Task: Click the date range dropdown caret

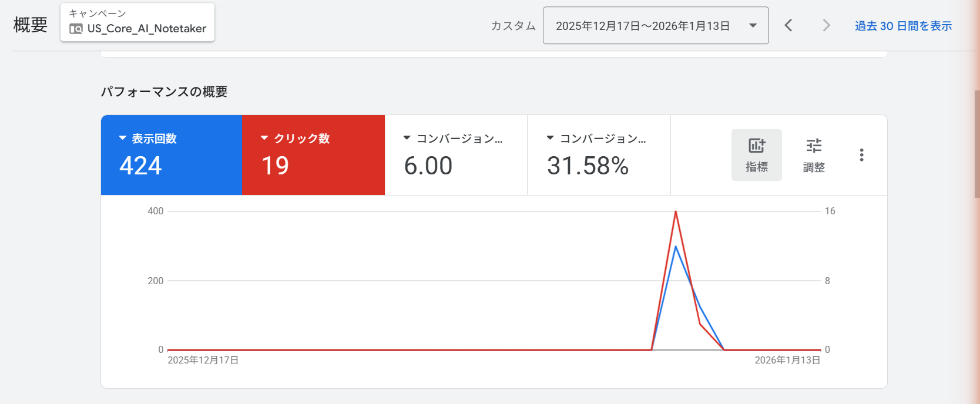Action: pos(753,26)
